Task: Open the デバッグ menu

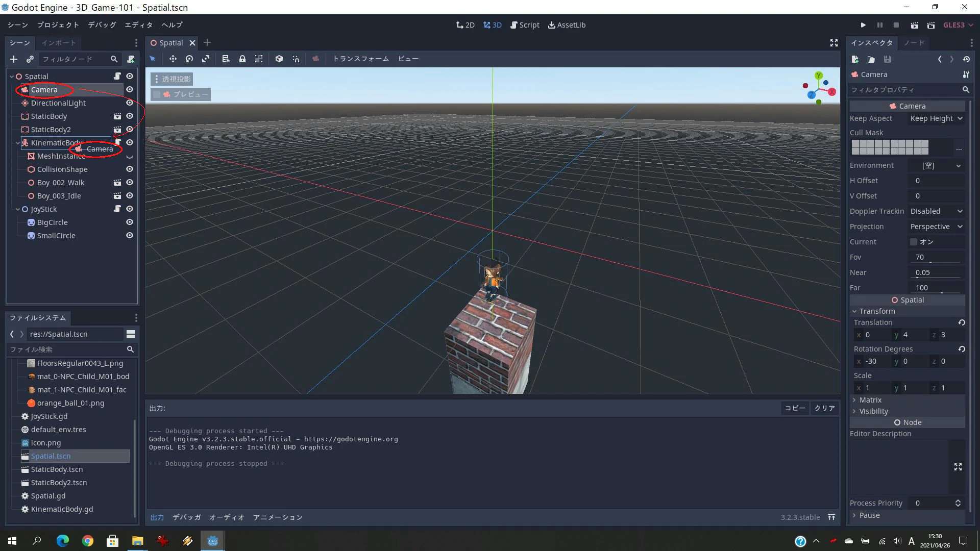Action: pyautogui.click(x=102, y=25)
